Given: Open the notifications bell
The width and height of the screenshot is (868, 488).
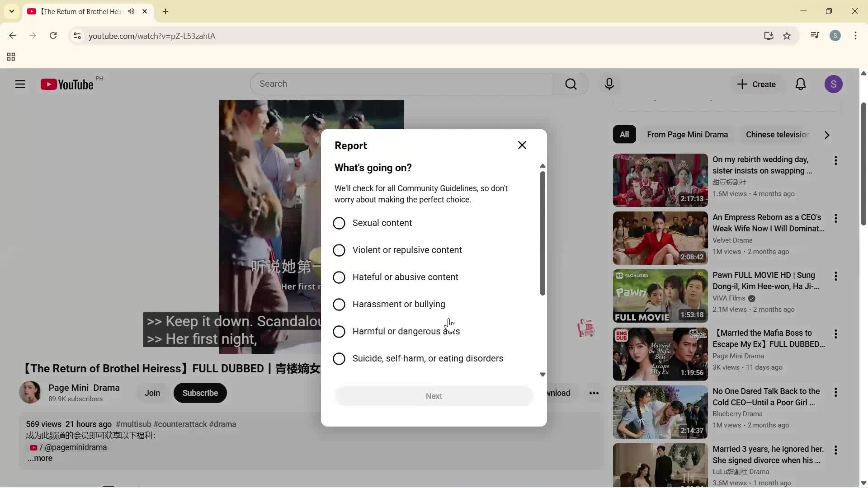Looking at the screenshot, I should coord(801,84).
